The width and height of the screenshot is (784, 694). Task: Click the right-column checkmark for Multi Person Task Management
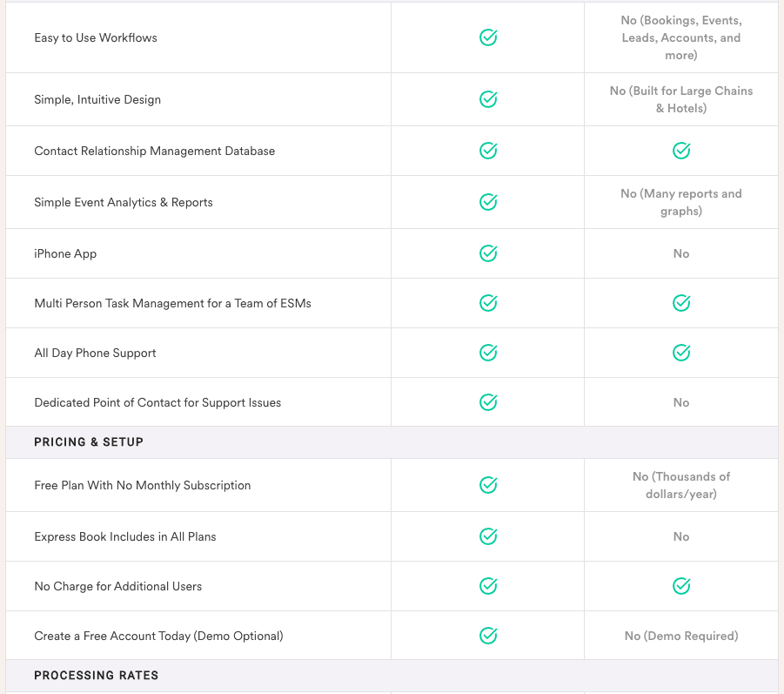681,303
